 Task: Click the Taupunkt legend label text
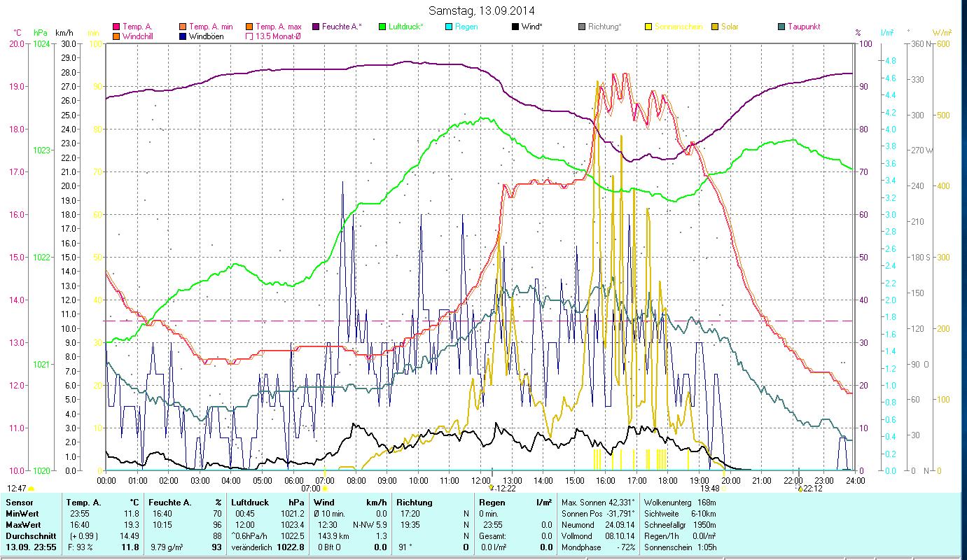[x=804, y=27]
